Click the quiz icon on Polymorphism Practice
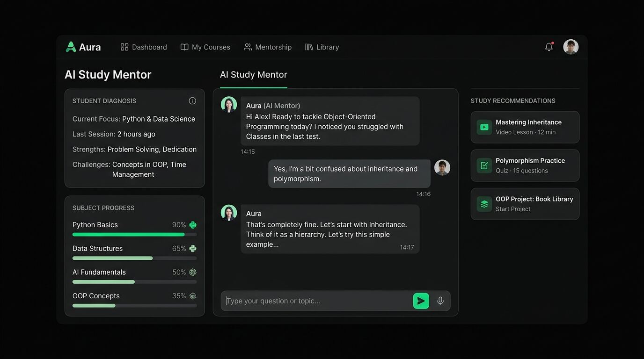The width and height of the screenshot is (644, 359). coord(484,165)
